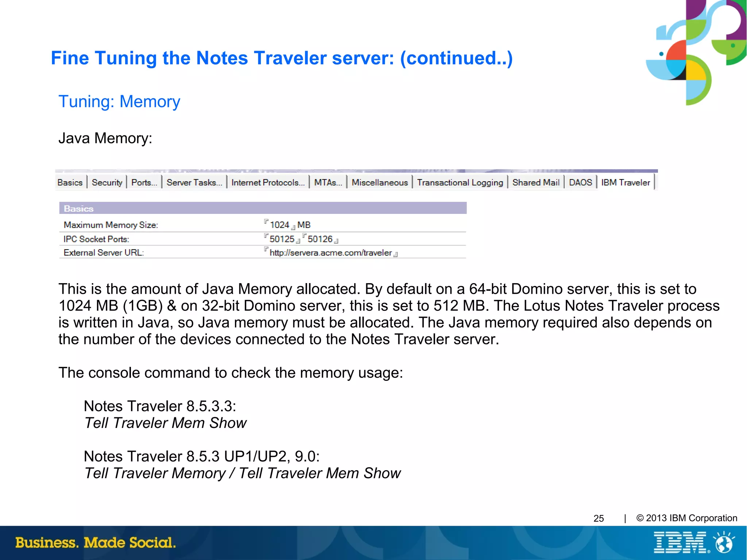The image size is (747, 560).
Task: Open the Basics tab
Action: tap(70, 182)
